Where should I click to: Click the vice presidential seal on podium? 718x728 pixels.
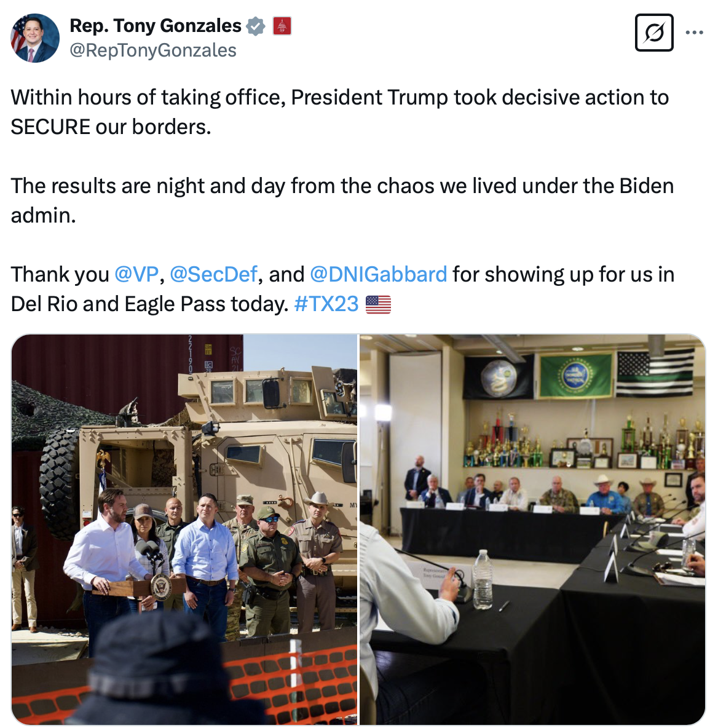(x=160, y=587)
